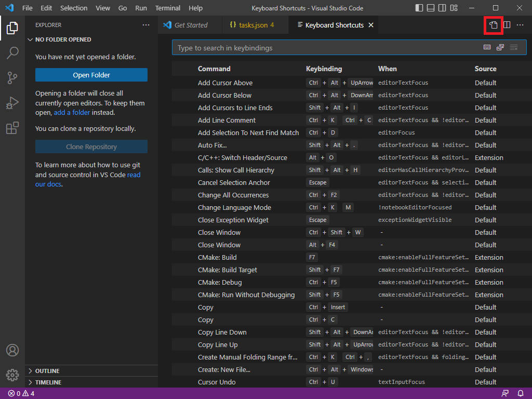Toggle Secondary Side Bar layout icon
Viewport: 532px width, 399px height.
coord(442,8)
